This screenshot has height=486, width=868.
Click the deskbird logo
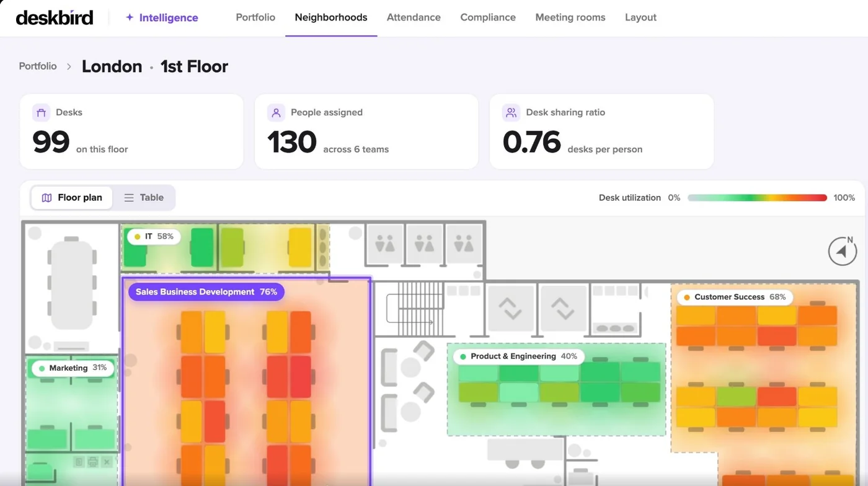pyautogui.click(x=55, y=17)
